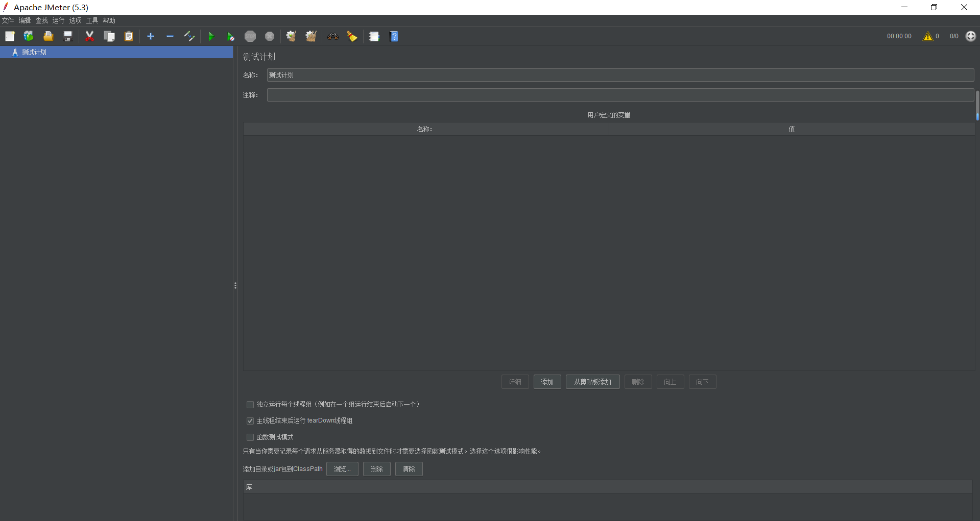Click the 名称 column header
This screenshot has width=980, height=521.
point(426,129)
